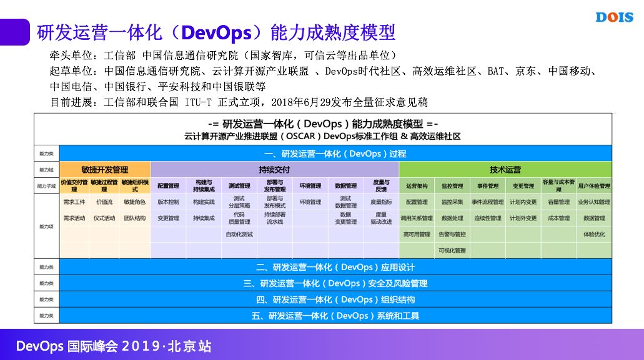
Task: Select the line starting with 牵头单位
Action: [x=224, y=56]
